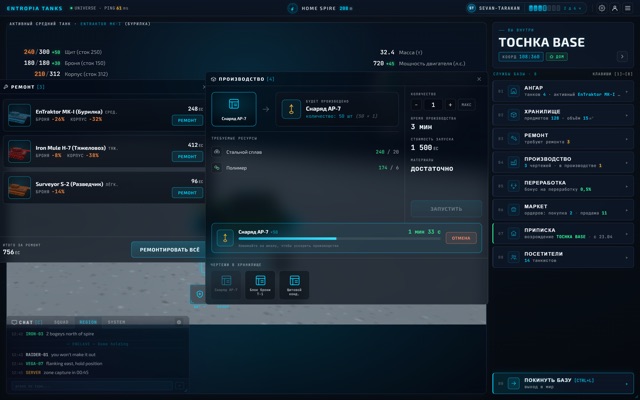Click the Surveyor S-2 tank thumbnail
Image resolution: width=640 pixels, height=400 pixels.
[19, 187]
